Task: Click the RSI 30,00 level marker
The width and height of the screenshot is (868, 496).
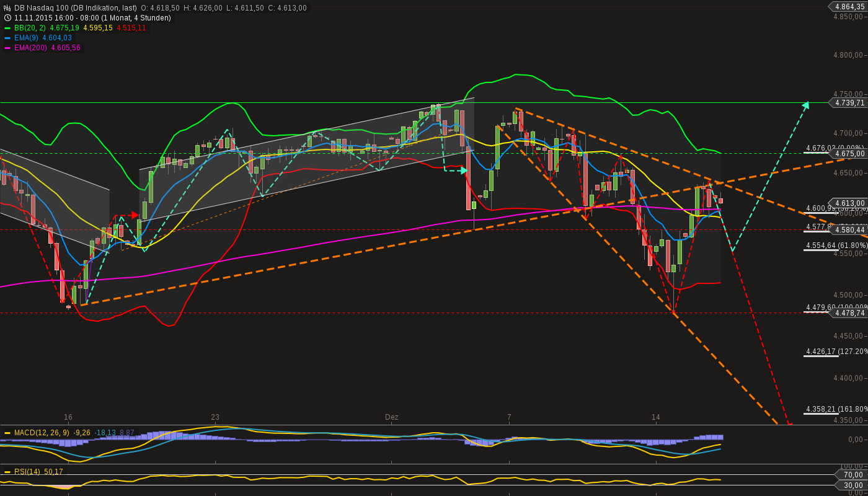Action: click(x=852, y=485)
